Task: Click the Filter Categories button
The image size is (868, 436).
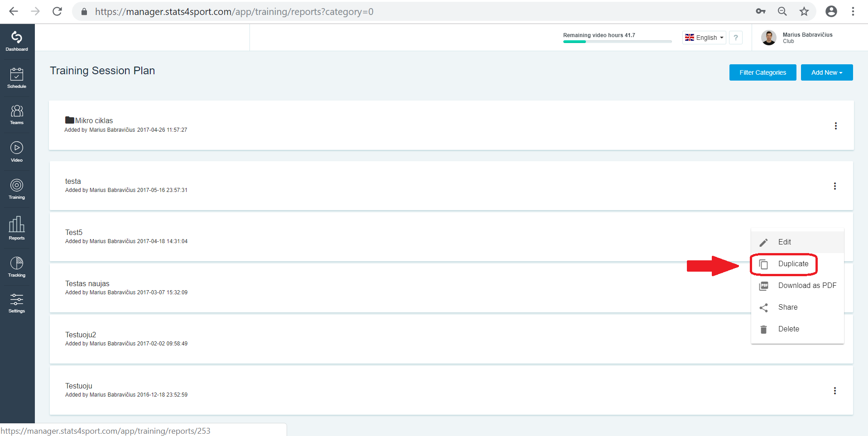Action: tap(763, 72)
